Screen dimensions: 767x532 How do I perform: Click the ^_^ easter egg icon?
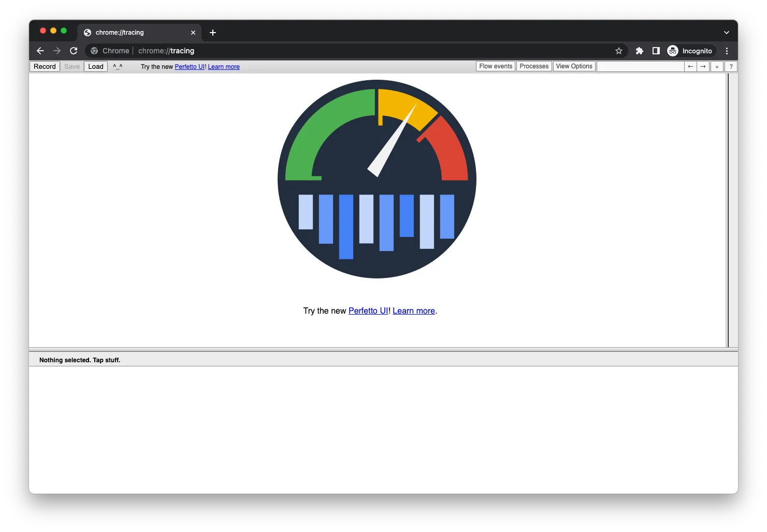click(x=118, y=66)
